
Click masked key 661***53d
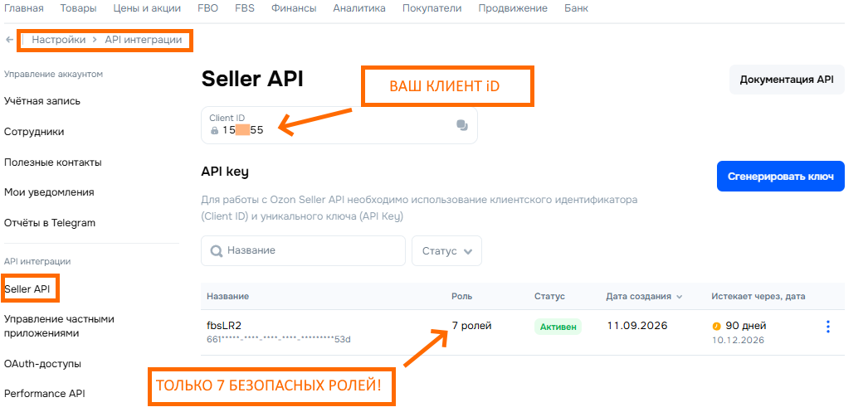(x=279, y=339)
